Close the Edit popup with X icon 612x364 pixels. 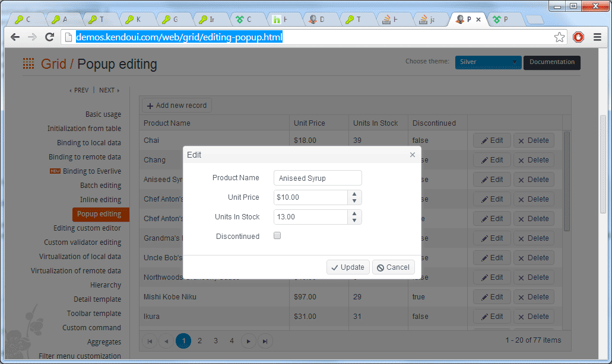(x=412, y=155)
